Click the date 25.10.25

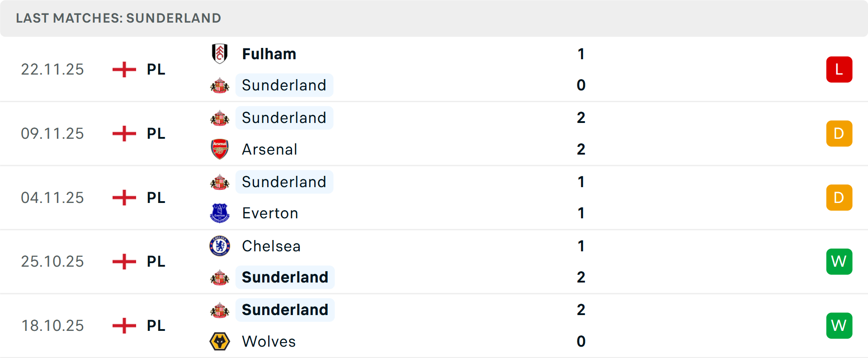click(x=52, y=261)
